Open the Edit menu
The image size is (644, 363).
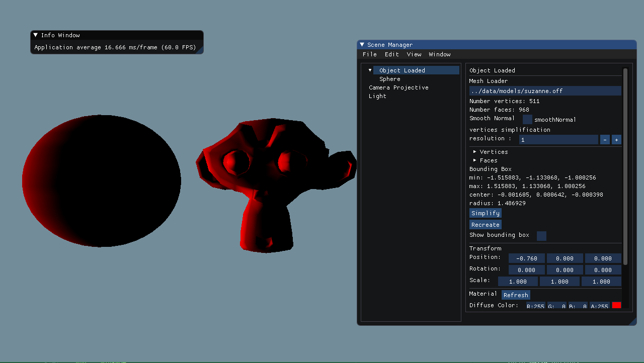pos(392,54)
